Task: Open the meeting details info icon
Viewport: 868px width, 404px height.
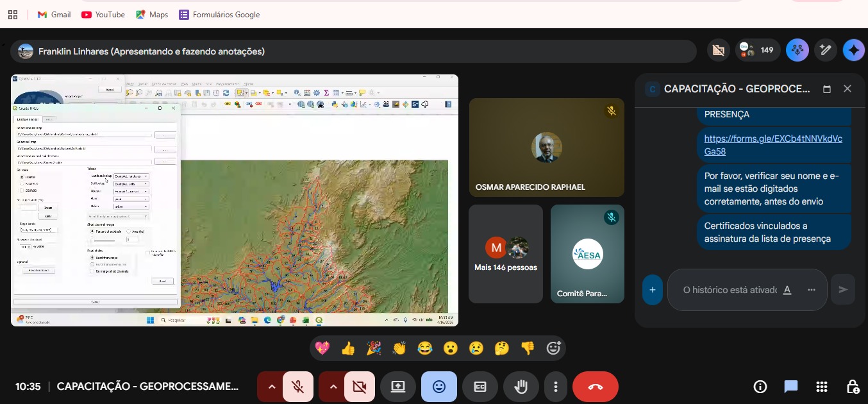Action: click(x=760, y=387)
